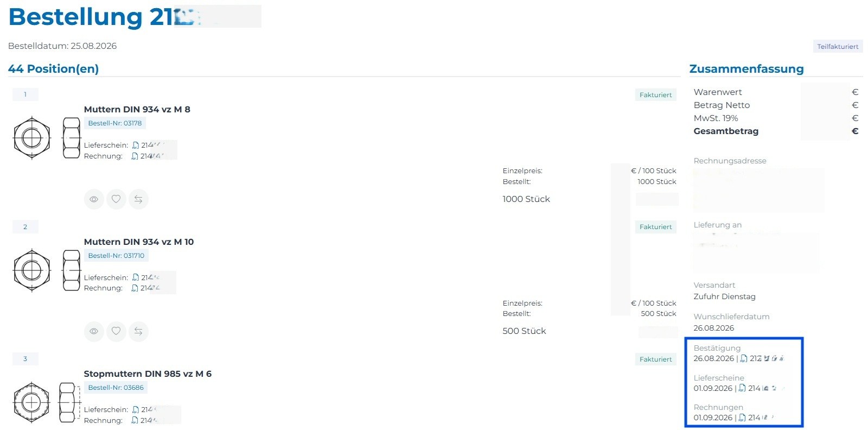Click the Stopmuttern M 6 product drawing

46,403
